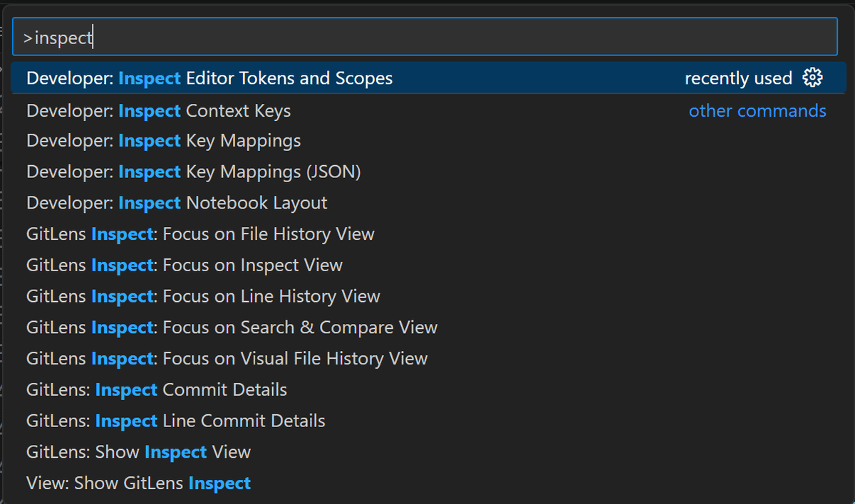Click the command palette search input
Screen dimensions: 855x504
pyautogui.click(x=425, y=37)
